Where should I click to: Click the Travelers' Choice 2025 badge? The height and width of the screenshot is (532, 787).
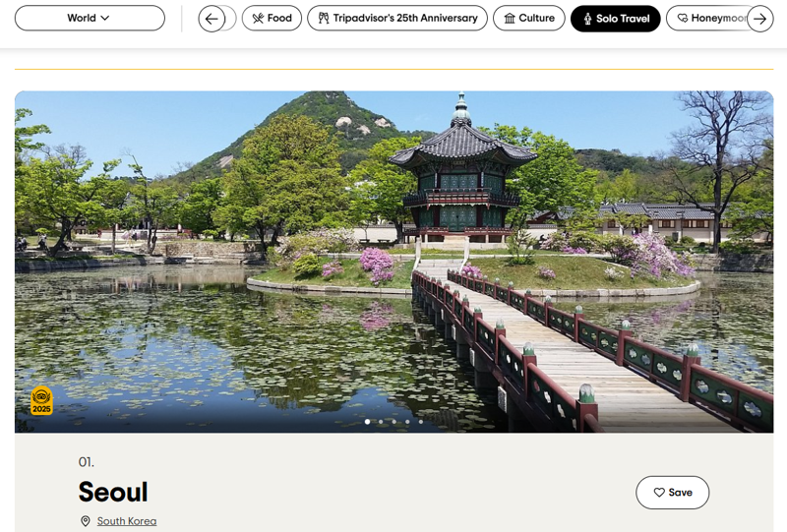[41, 400]
